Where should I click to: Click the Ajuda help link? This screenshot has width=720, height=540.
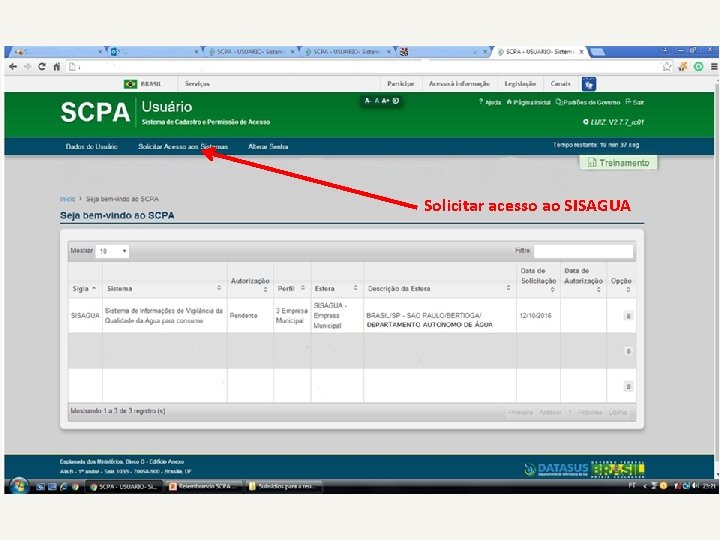point(490,102)
